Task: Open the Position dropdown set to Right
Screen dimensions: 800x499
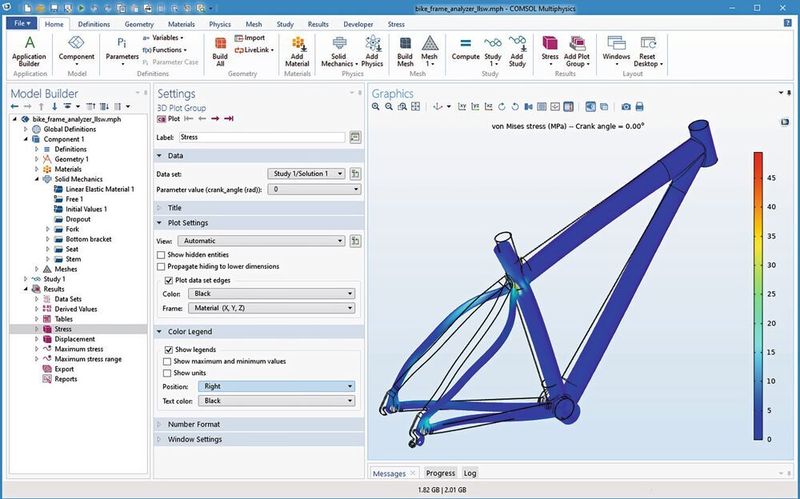Action: 275,386
